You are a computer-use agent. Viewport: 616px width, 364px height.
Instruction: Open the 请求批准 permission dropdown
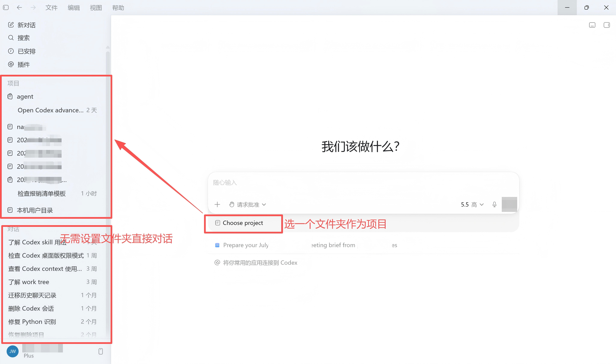click(248, 205)
